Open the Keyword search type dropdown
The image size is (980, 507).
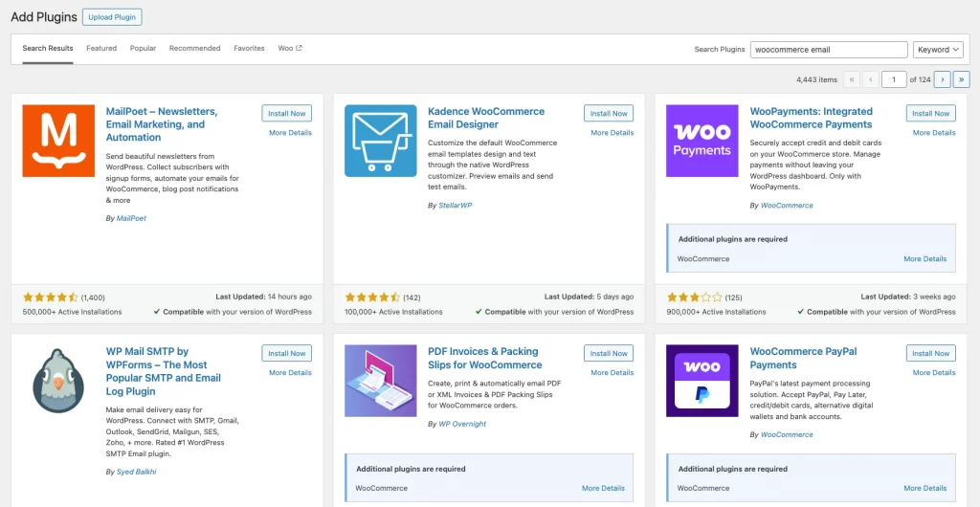click(x=938, y=50)
